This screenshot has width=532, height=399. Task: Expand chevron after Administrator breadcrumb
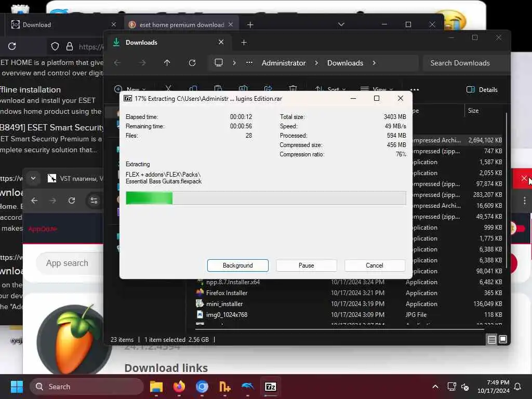tap(316, 63)
